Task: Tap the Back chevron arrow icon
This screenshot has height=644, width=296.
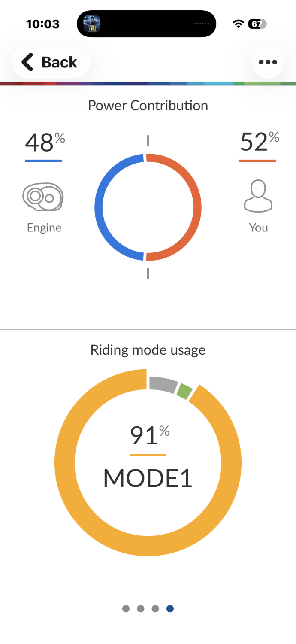Action: (x=27, y=62)
